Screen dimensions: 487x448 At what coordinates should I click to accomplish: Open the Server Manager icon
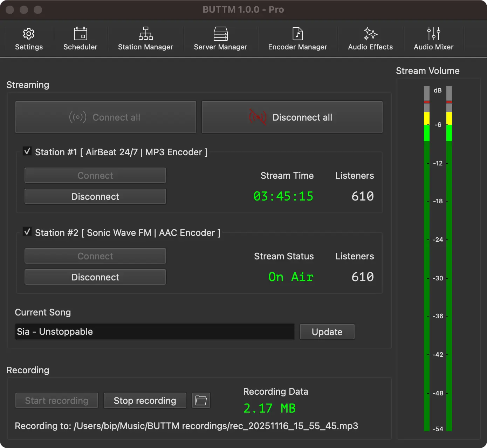[x=220, y=34]
